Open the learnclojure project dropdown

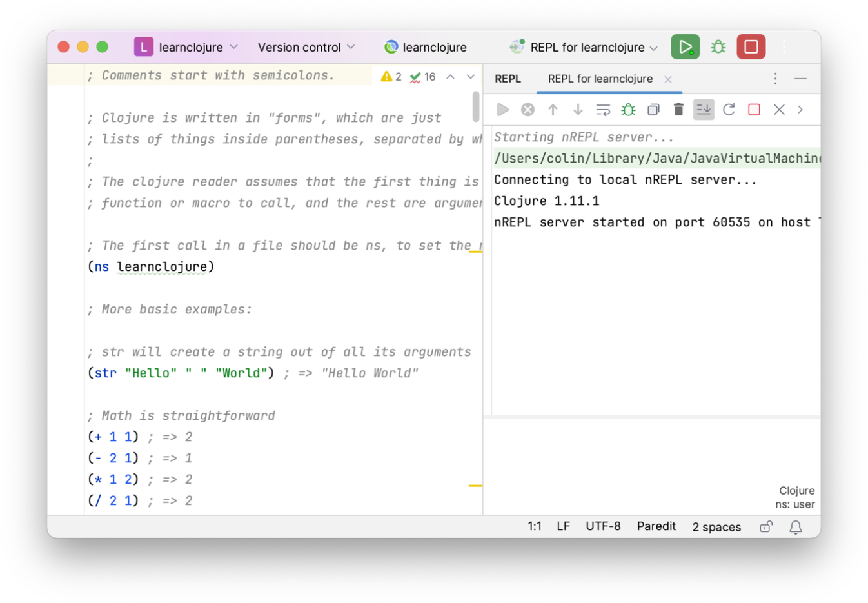[x=199, y=47]
